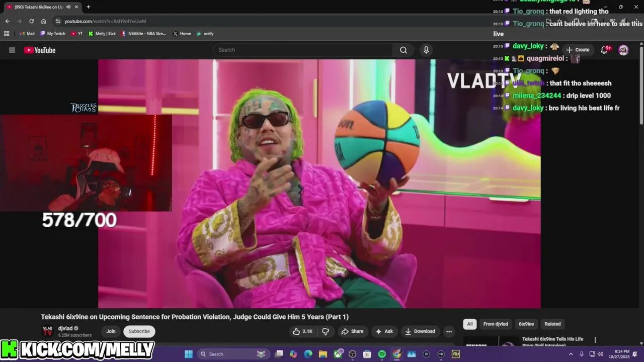Open the Xbox app in the taskbar
The image size is (644, 362).
[x=338, y=354]
